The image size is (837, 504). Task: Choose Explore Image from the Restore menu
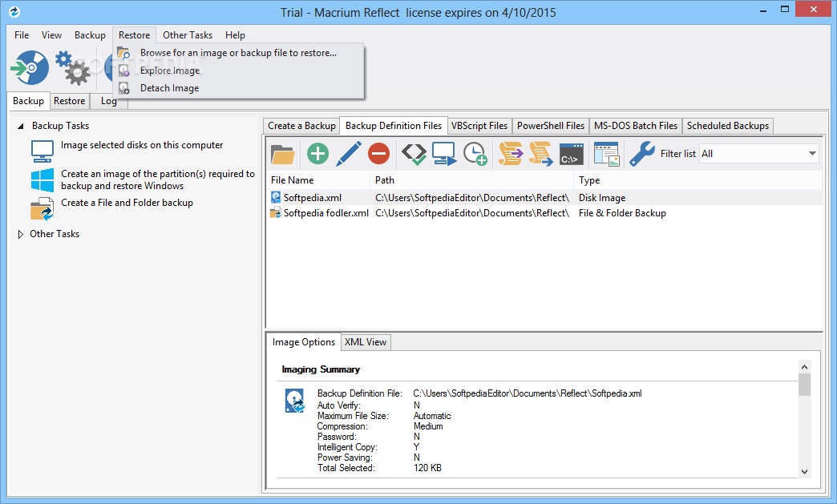(239, 71)
